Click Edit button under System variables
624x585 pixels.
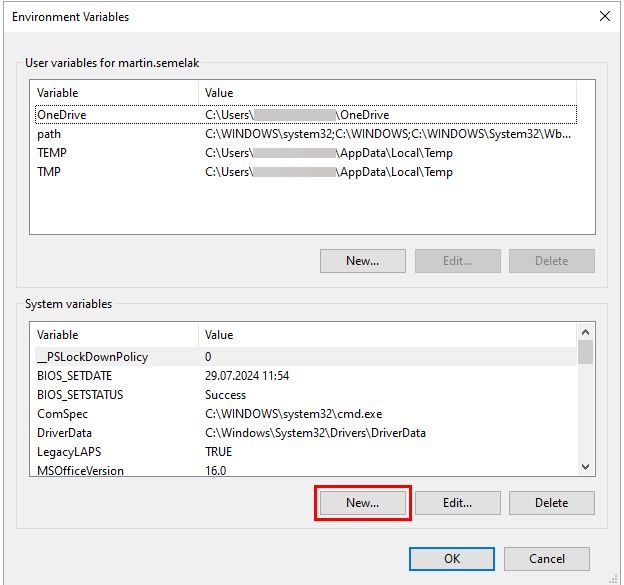point(457,503)
